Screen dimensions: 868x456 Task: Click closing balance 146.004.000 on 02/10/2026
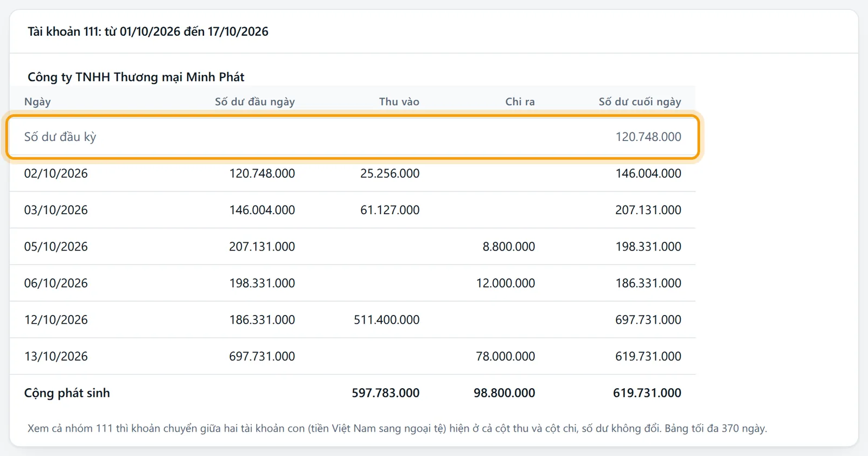pos(648,174)
